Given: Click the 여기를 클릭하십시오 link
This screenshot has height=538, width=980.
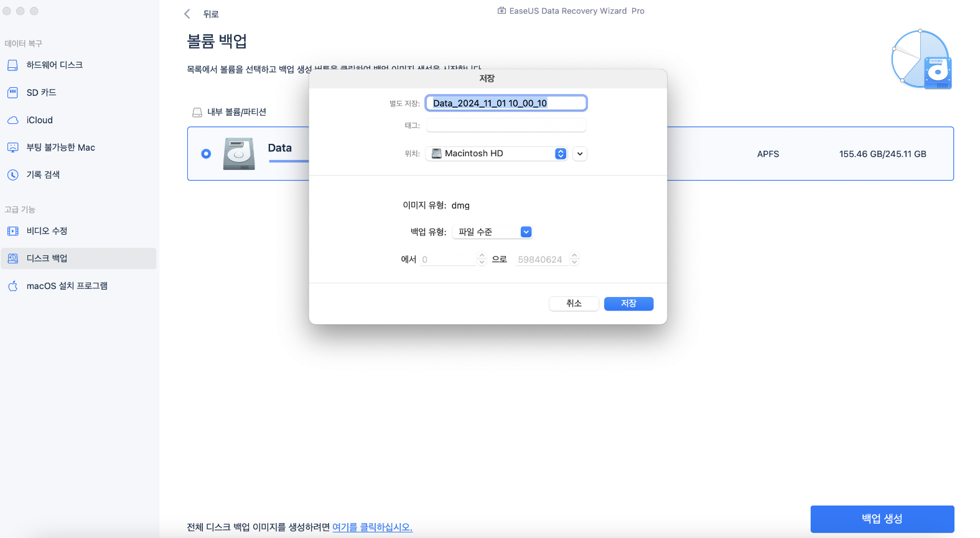Looking at the screenshot, I should pos(372,527).
